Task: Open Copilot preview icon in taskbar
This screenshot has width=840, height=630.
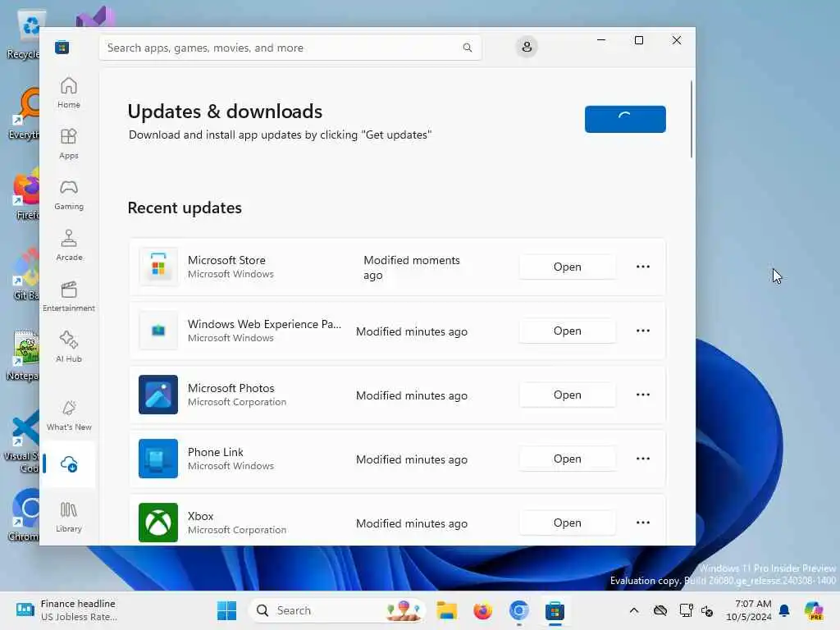Action: pyautogui.click(x=814, y=610)
